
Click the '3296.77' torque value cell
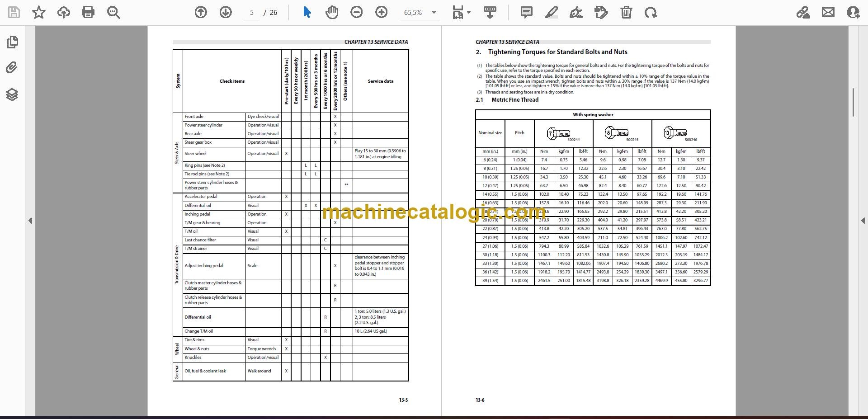(701, 281)
